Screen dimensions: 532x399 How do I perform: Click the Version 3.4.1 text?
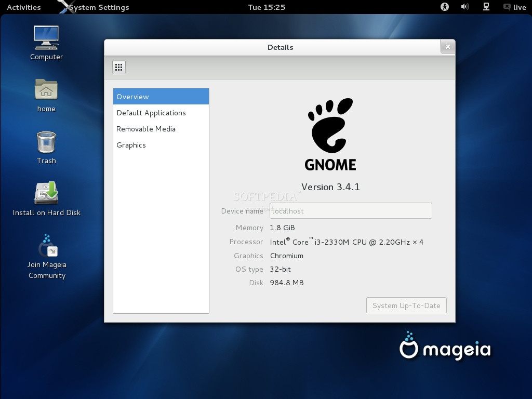pos(330,187)
